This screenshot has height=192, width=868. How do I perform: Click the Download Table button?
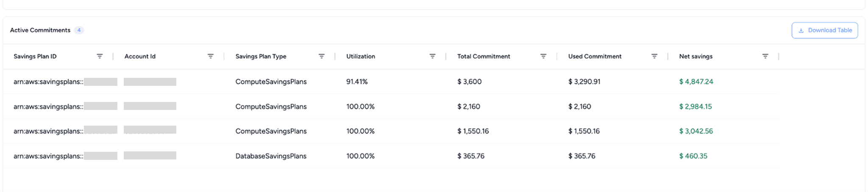click(825, 30)
